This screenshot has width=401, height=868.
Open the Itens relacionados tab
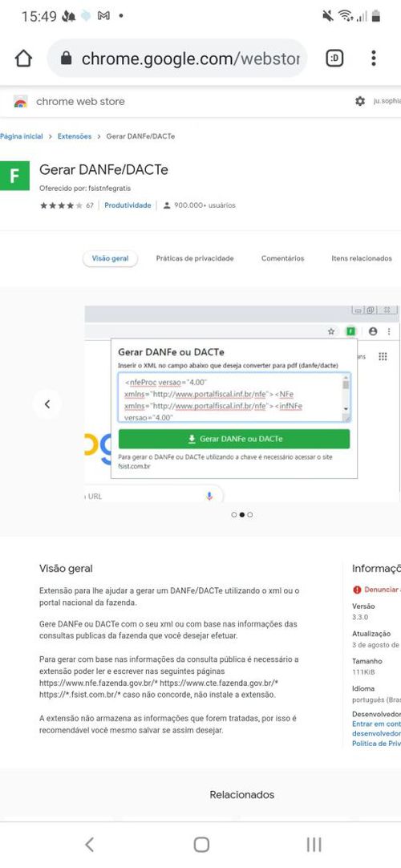click(x=362, y=258)
